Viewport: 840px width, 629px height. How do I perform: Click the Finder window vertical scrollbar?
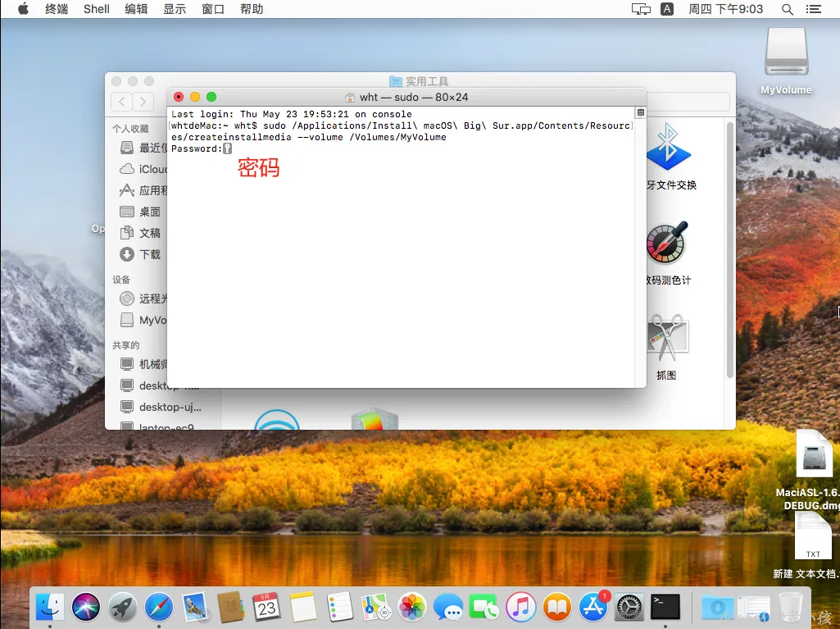(x=729, y=249)
